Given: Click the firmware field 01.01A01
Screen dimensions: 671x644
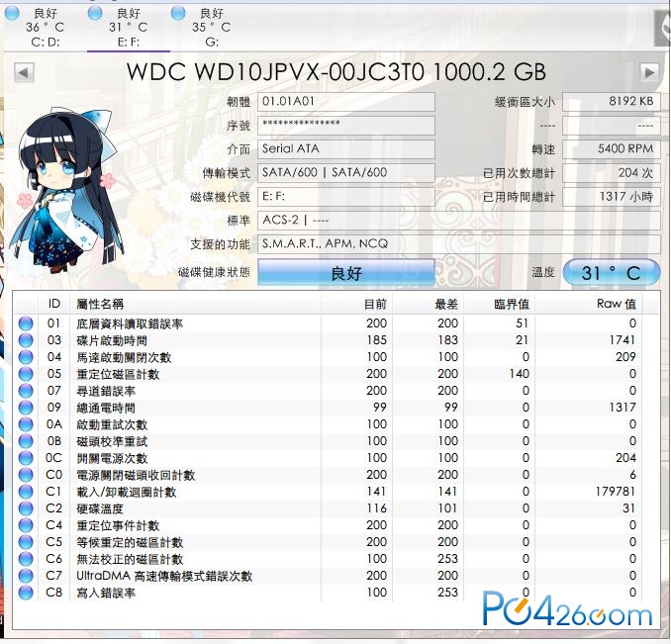Looking at the screenshot, I should (346, 102).
